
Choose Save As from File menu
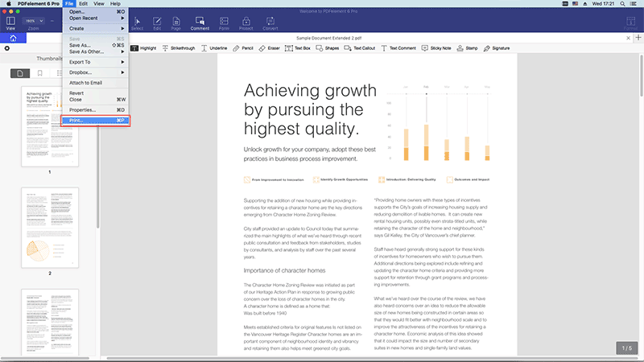(96, 45)
